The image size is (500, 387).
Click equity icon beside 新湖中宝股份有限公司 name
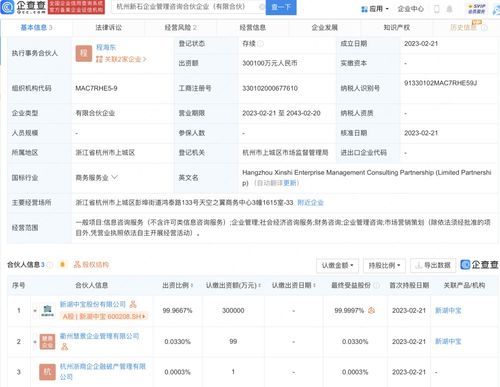[133, 304]
